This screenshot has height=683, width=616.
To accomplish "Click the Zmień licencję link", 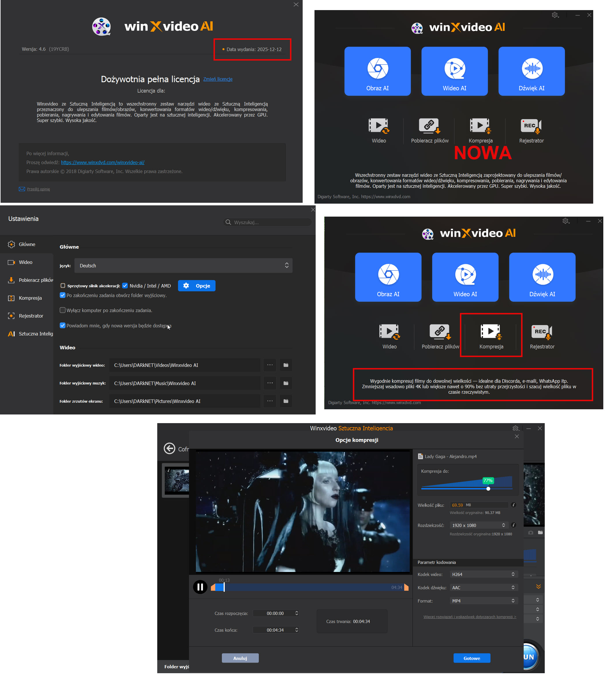I will point(218,79).
